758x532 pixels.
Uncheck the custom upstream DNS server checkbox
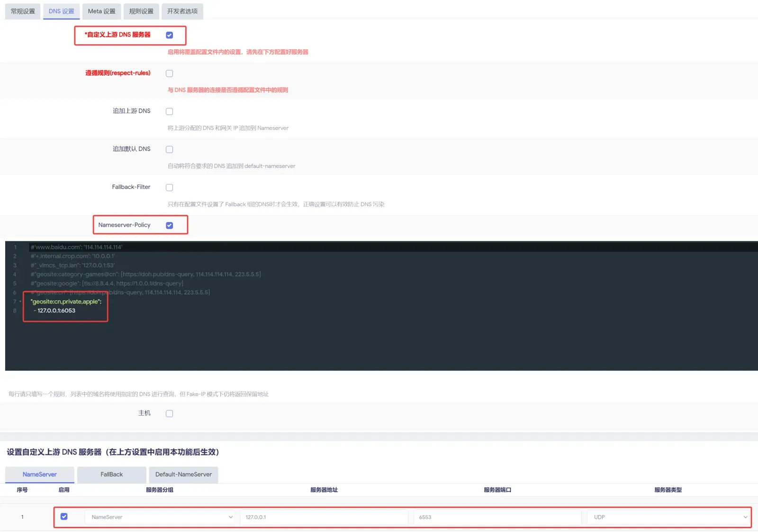[169, 35]
